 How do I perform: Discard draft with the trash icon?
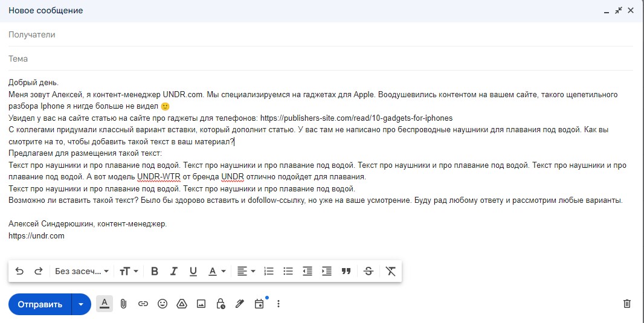pyautogui.click(x=627, y=304)
